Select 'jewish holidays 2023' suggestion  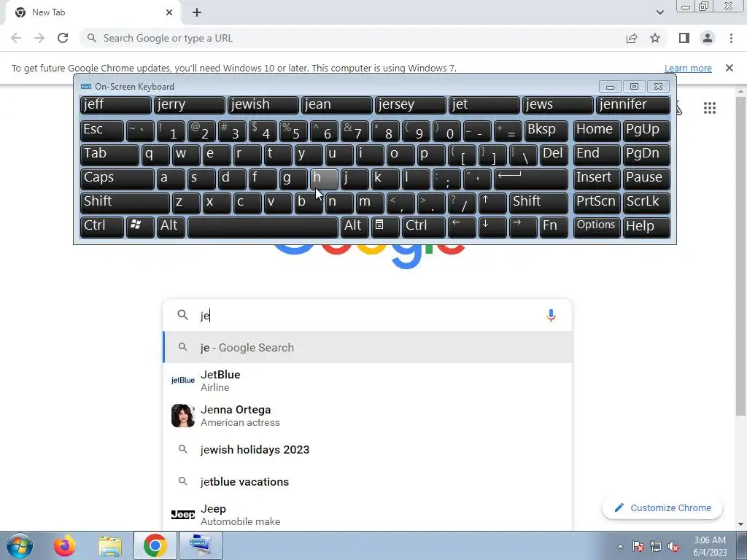[x=367, y=449]
